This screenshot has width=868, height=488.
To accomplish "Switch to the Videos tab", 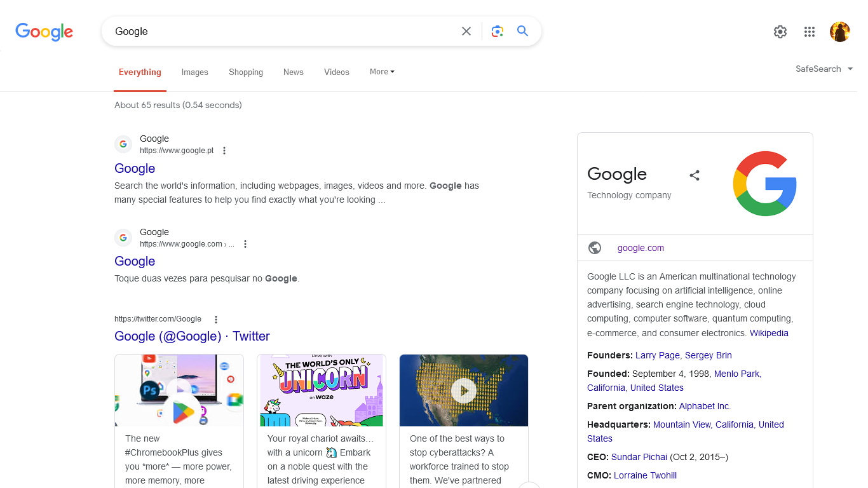I will 337,72.
